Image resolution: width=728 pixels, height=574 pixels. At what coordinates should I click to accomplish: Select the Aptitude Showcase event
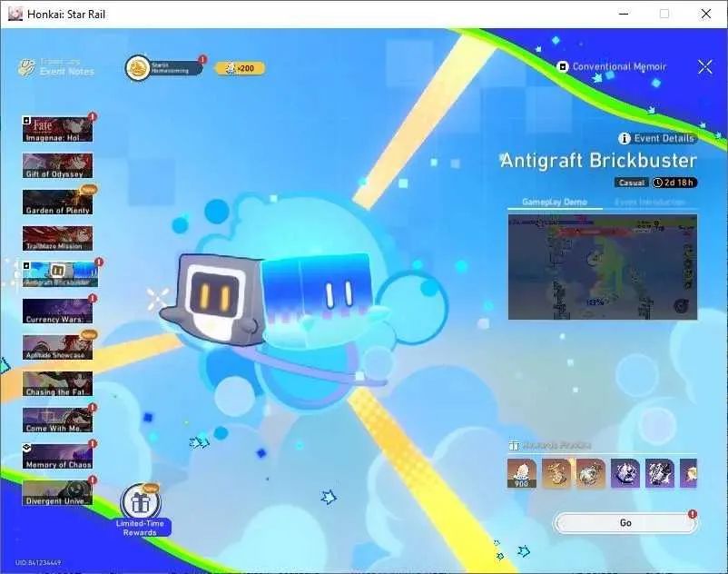[x=57, y=347]
